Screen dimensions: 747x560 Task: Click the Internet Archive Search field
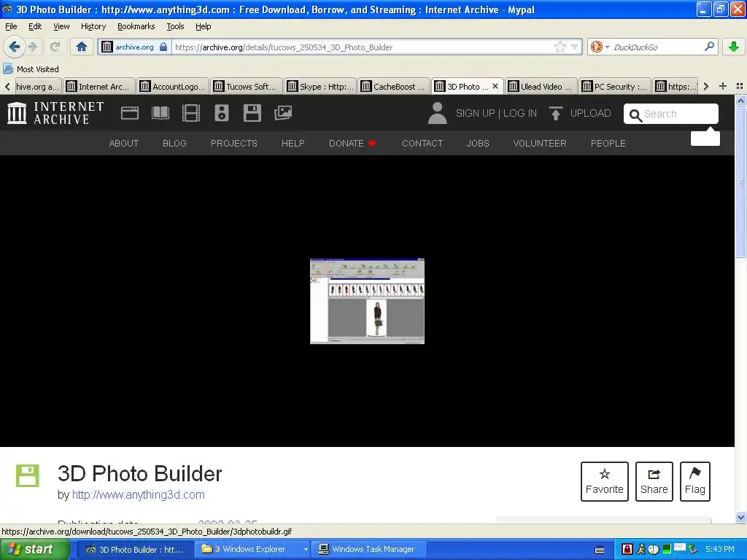point(671,114)
